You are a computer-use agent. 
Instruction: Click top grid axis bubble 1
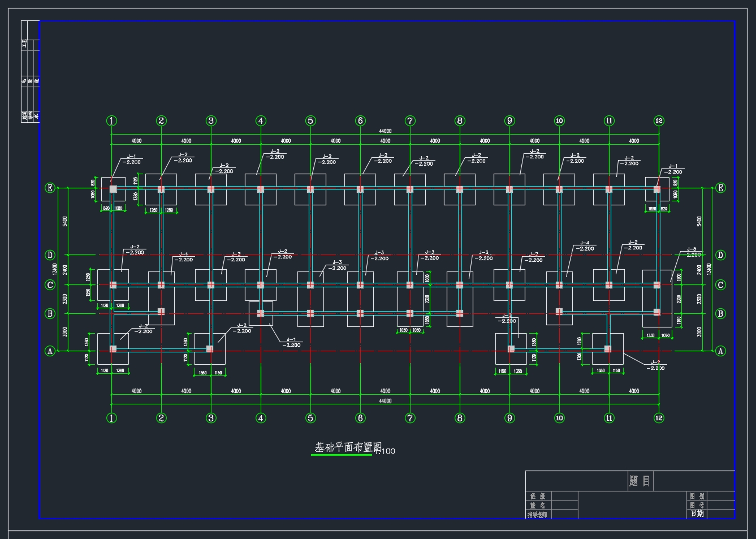[112, 120]
